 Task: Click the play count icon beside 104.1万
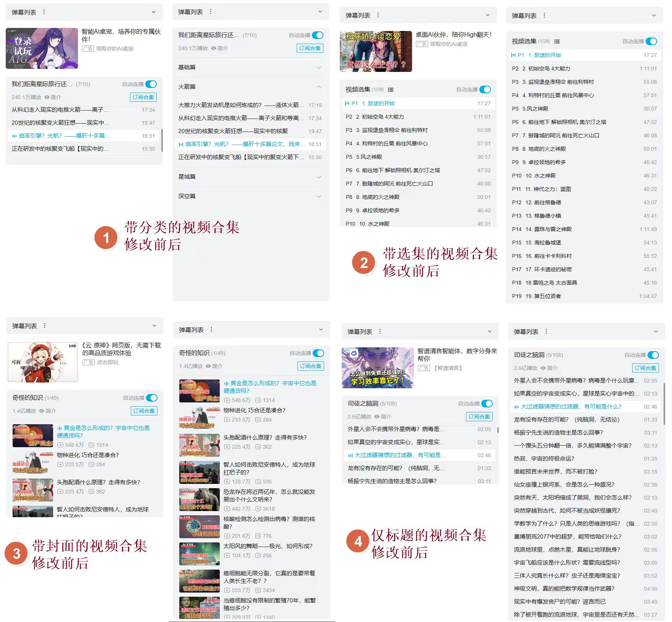pyautogui.click(x=227, y=555)
